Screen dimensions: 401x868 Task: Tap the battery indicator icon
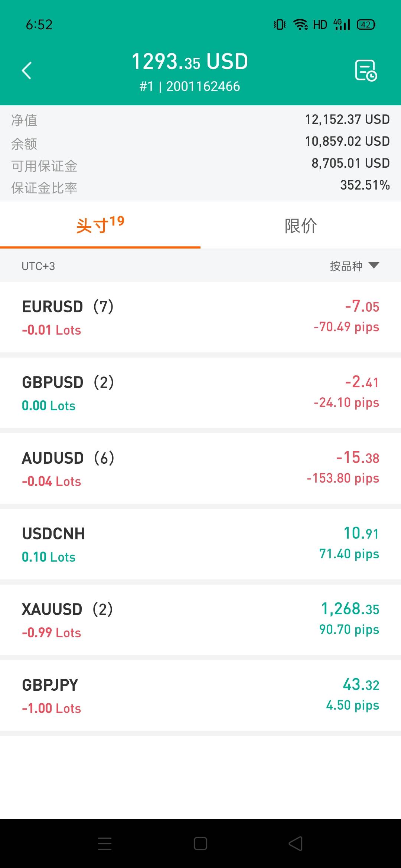coord(366,24)
